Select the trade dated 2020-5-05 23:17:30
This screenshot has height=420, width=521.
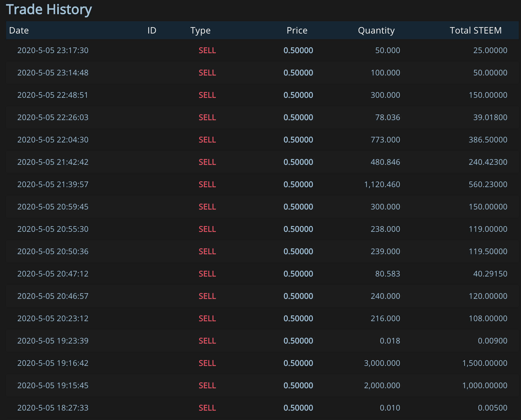[x=262, y=50]
